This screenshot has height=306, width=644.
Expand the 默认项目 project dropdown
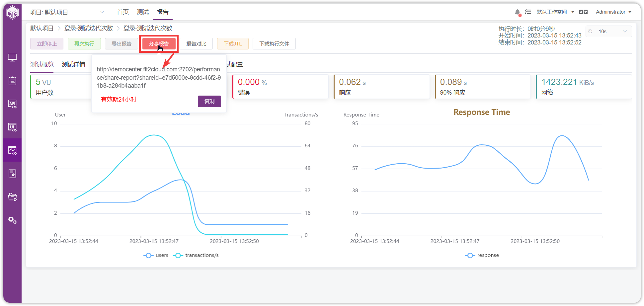pos(67,12)
